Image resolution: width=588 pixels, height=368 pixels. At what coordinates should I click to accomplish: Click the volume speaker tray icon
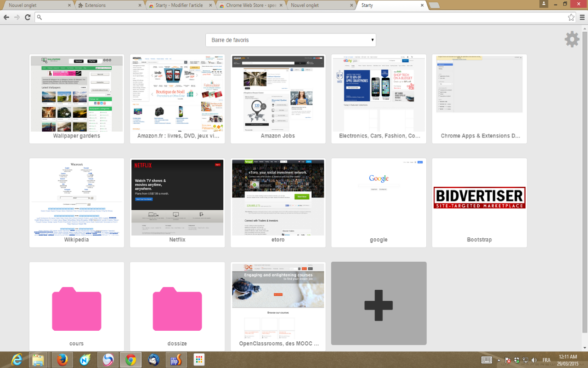534,360
